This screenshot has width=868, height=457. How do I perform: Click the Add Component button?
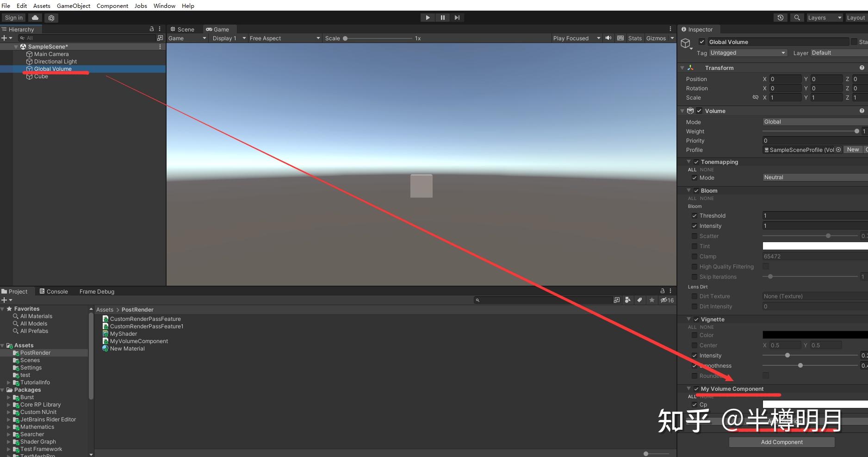[x=781, y=442]
